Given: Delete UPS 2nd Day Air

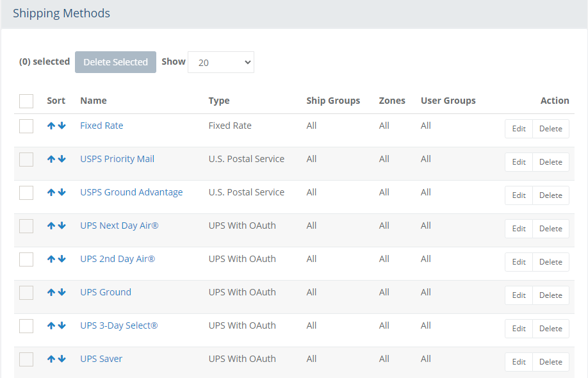Looking at the screenshot, I should click(x=551, y=262).
